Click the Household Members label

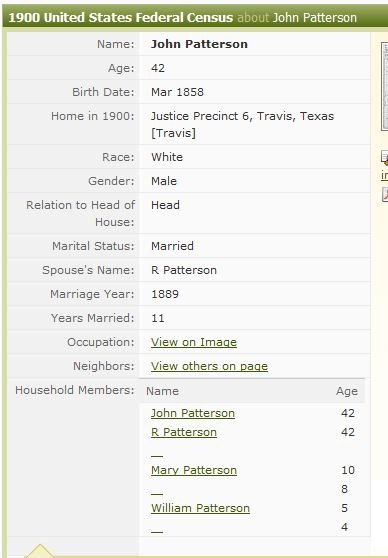click(x=75, y=390)
